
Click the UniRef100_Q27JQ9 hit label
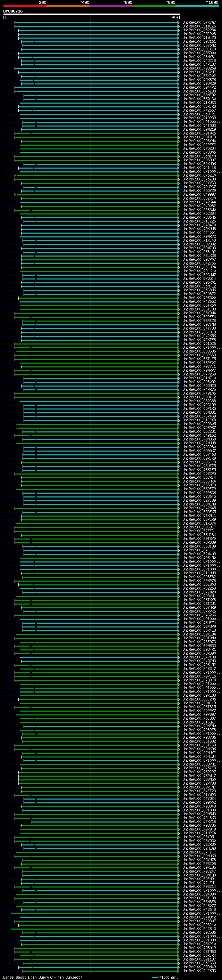pyautogui.click(x=199, y=500)
